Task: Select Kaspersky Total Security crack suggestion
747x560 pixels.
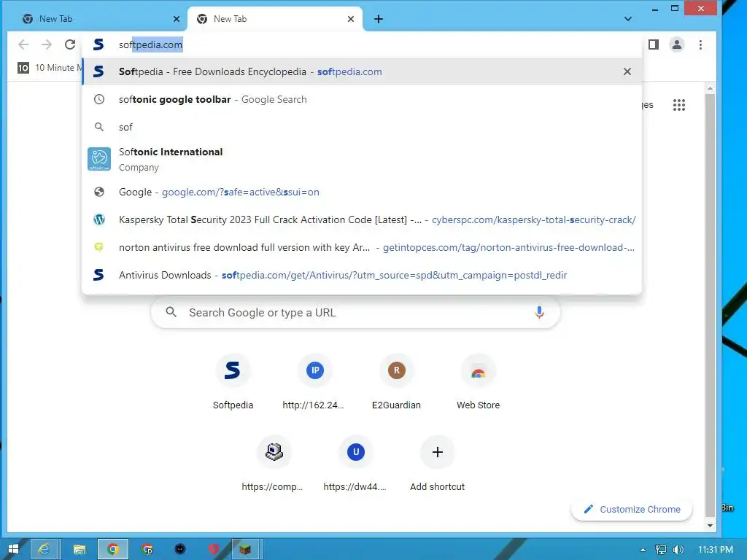Action: click(x=362, y=219)
